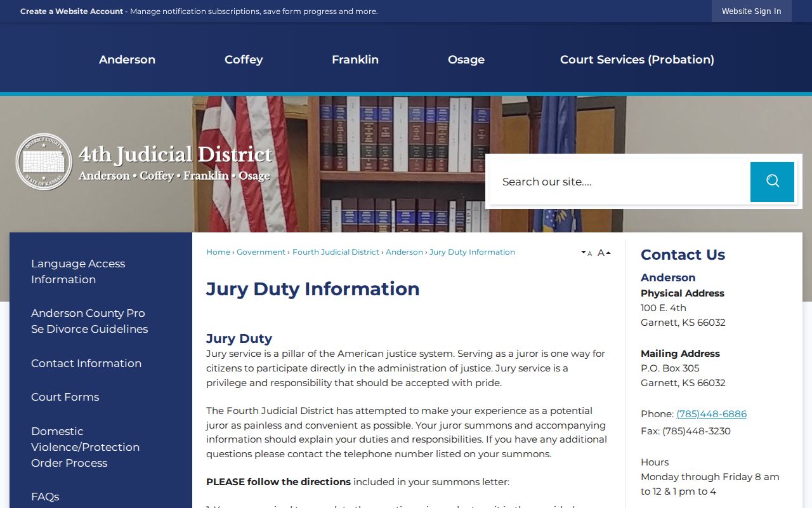Screen dimensions: 812x508
Task: Open Court Services (Probation) menu
Action: pyautogui.click(x=637, y=59)
